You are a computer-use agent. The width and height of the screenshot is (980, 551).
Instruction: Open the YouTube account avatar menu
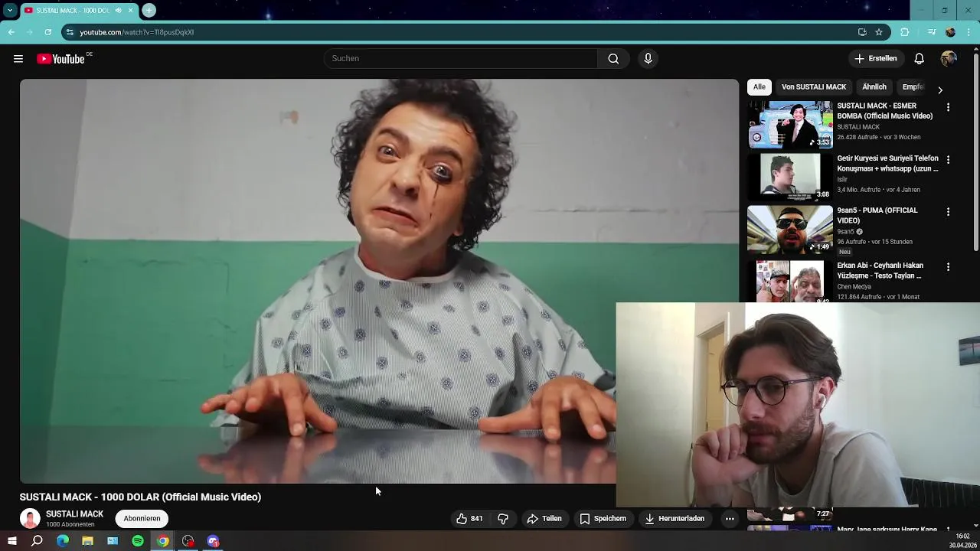[x=949, y=59]
